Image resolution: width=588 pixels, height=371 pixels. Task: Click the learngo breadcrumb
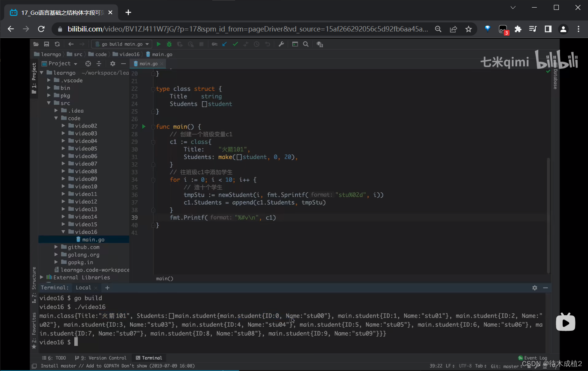pos(47,54)
